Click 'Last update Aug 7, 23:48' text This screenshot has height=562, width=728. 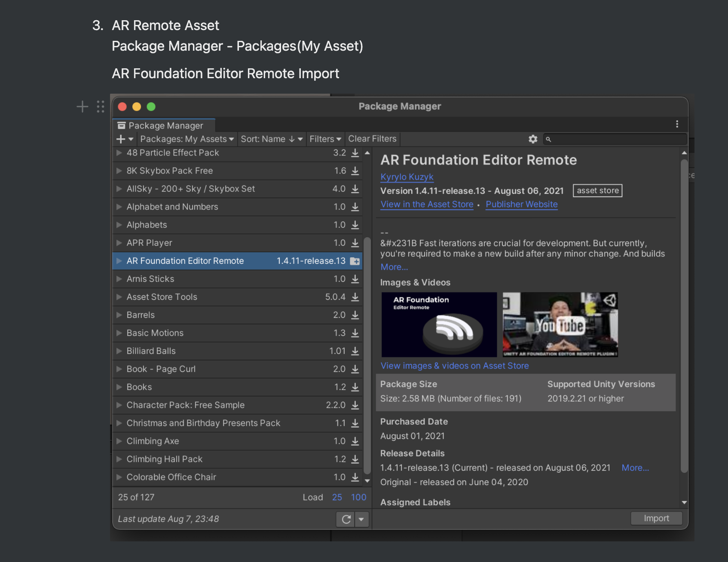[168, 519]
